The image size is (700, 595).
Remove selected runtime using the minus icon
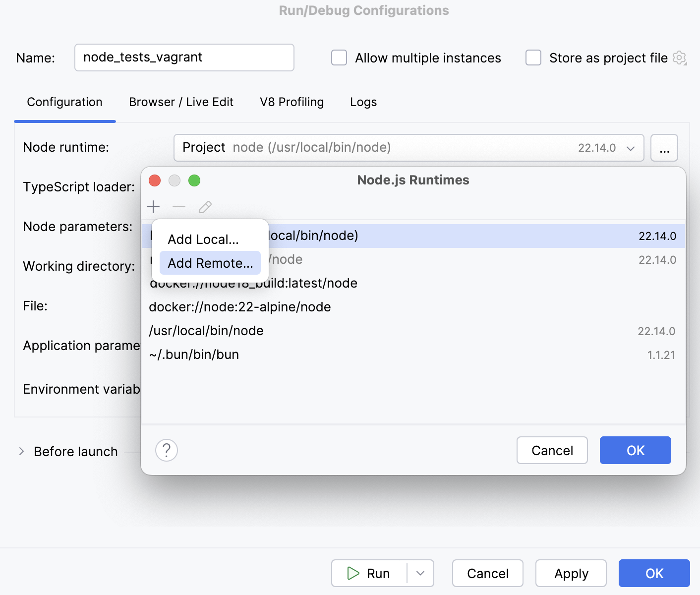click(x=179, y=207)
